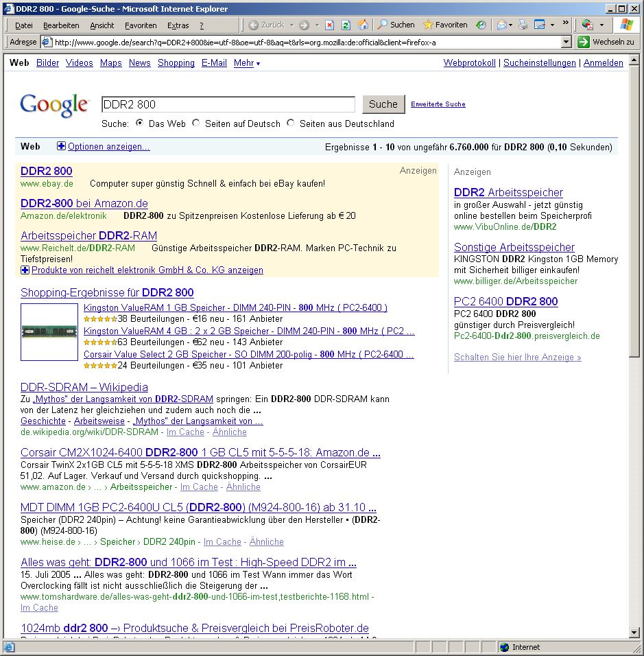The image size is (644, 656).
Task: Click the vertical scrollbar down arrow
Action: (x=634, y=633)
